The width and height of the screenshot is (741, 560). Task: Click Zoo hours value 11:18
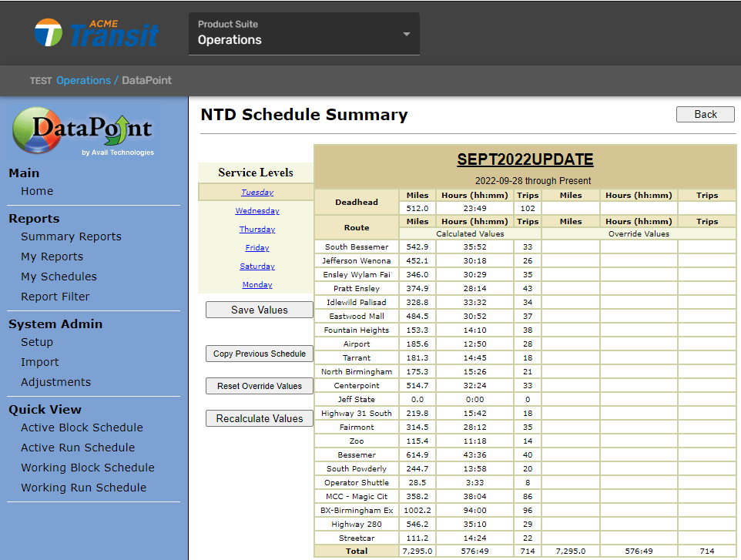(x=475, y=441)
